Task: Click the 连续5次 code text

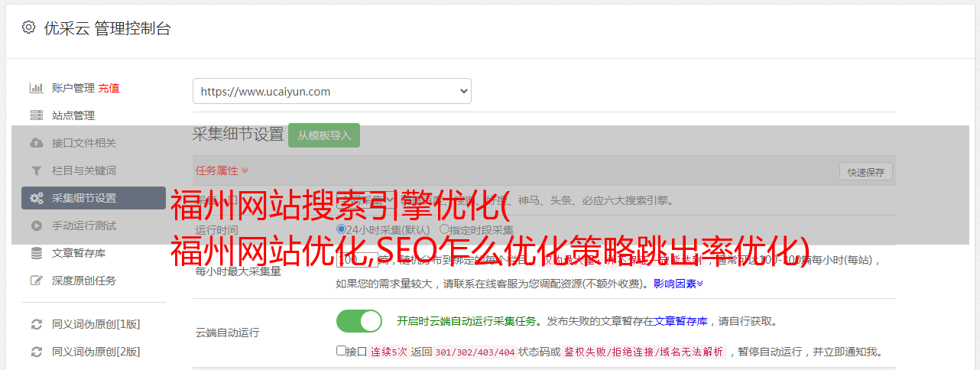Action: coord(389,352)
